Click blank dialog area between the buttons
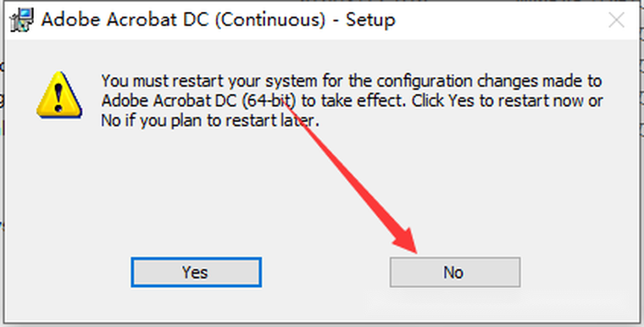Viewport: 644px width, 327px height. click(x=325, y=273)
